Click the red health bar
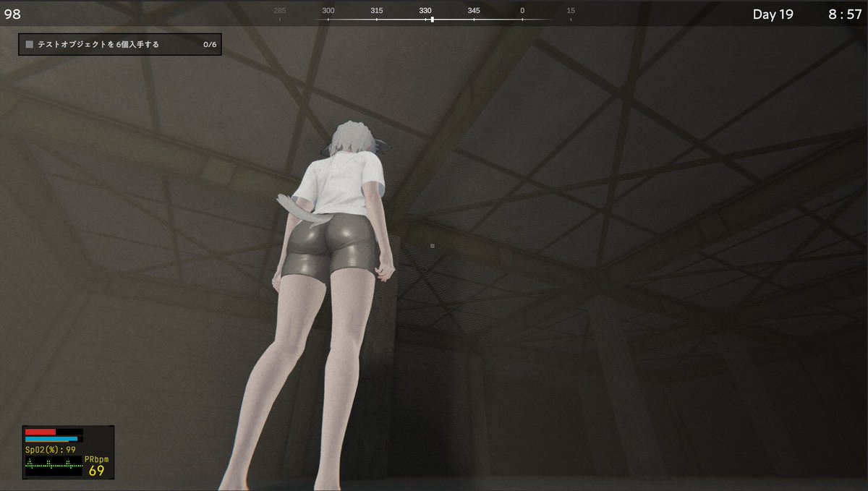Image resolution: width=868 pixels, height=491 pixels. (x=40, y=431)
